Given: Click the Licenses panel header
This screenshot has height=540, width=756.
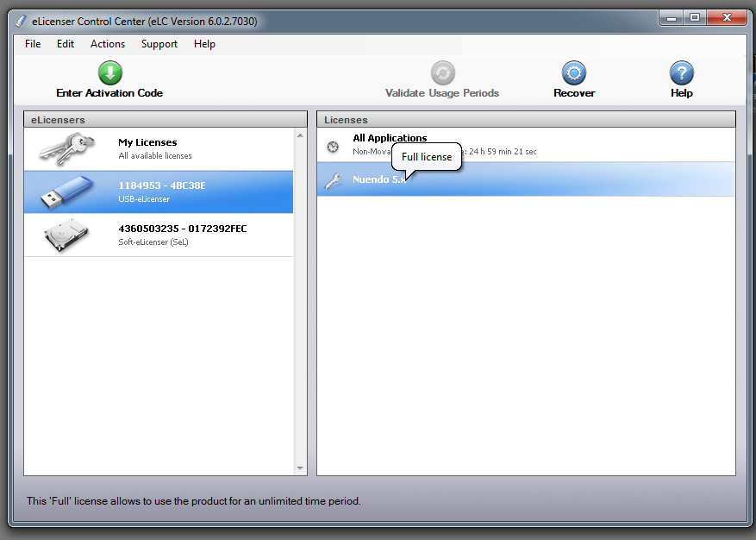Looking at the screenshot, I should [x=526, y=119].
